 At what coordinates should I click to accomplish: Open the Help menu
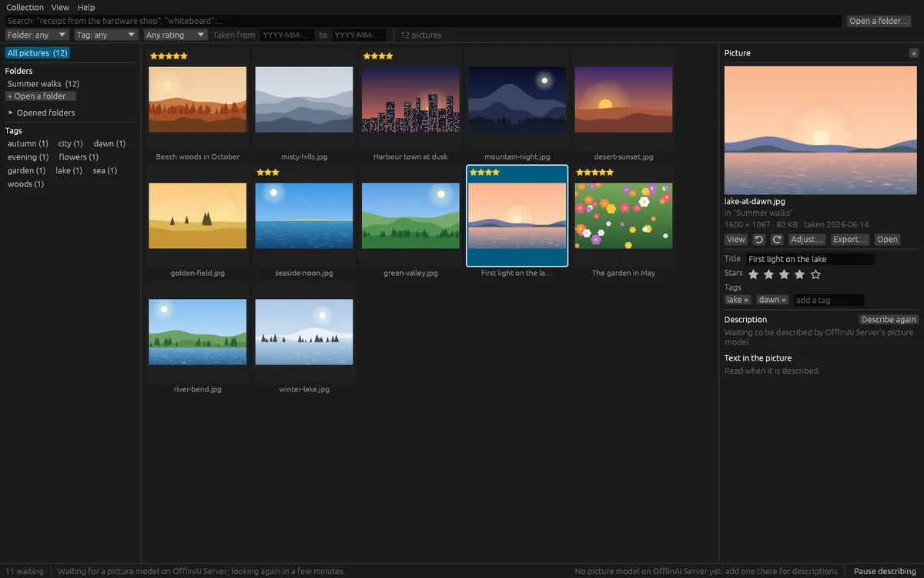point(86,7)
